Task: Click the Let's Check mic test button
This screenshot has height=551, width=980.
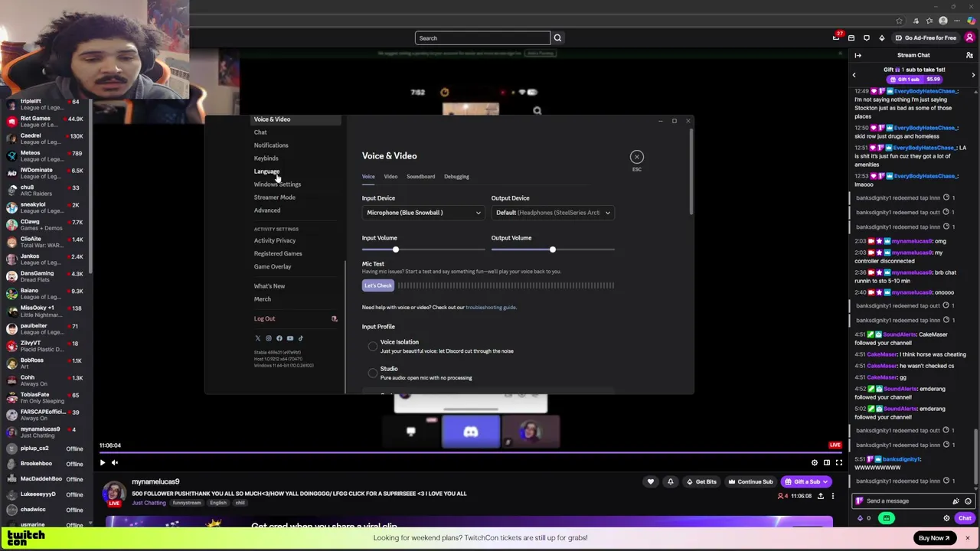Action: pos(377,285)
